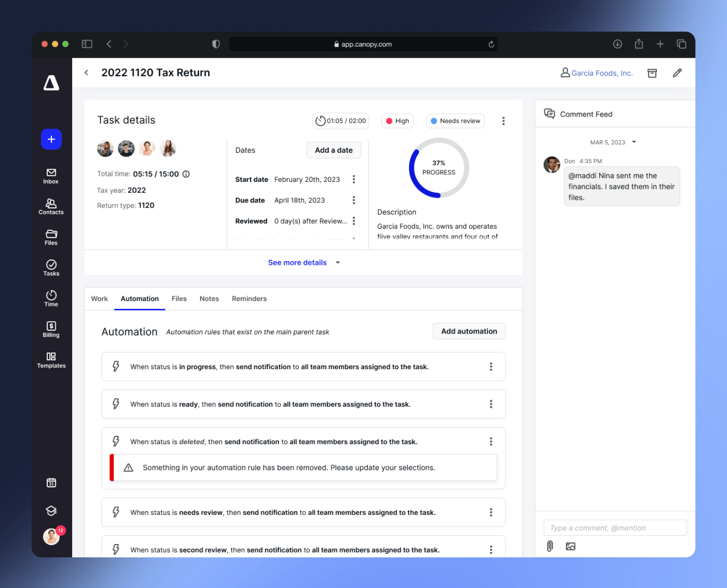
Task: Click the Comment Feed header
Action: (x=578, y=114)
